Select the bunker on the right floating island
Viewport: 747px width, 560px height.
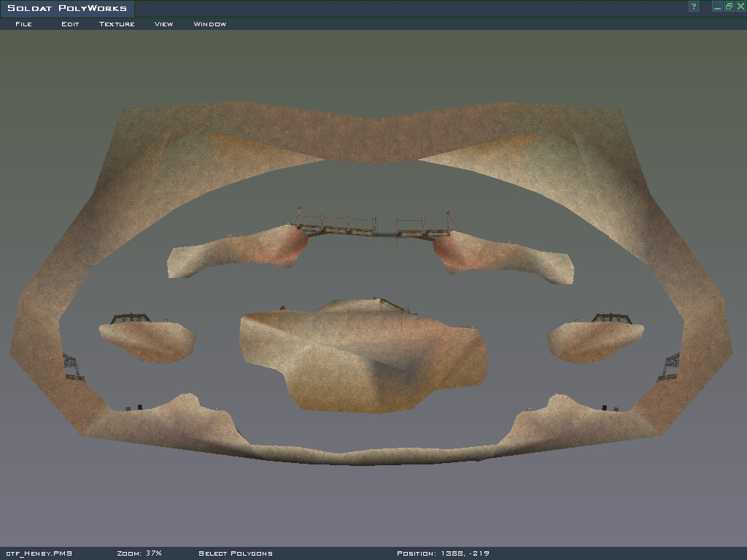(x=611, y=319)
